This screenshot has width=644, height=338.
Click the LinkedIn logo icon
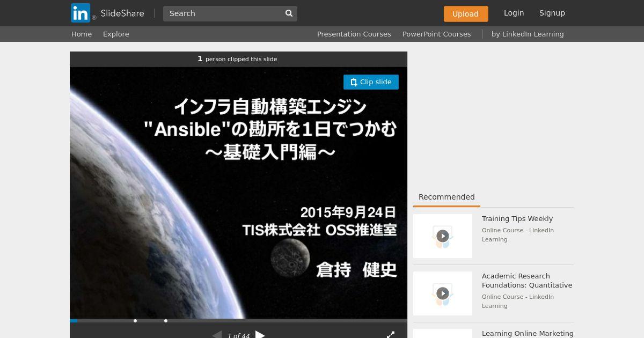pos(80,13)
